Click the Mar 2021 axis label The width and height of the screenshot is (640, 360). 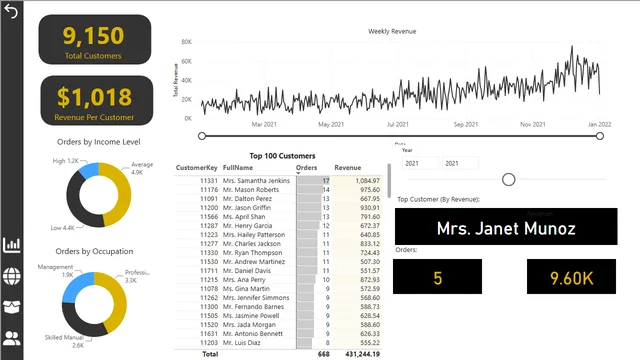[x=264, y=124]
